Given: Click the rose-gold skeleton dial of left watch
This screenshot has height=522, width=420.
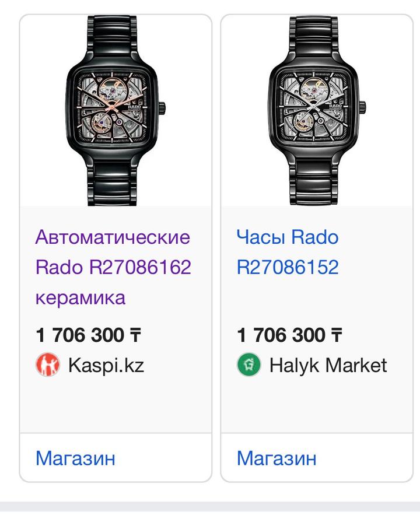Looking at the screenshot, I should point(115,109).
